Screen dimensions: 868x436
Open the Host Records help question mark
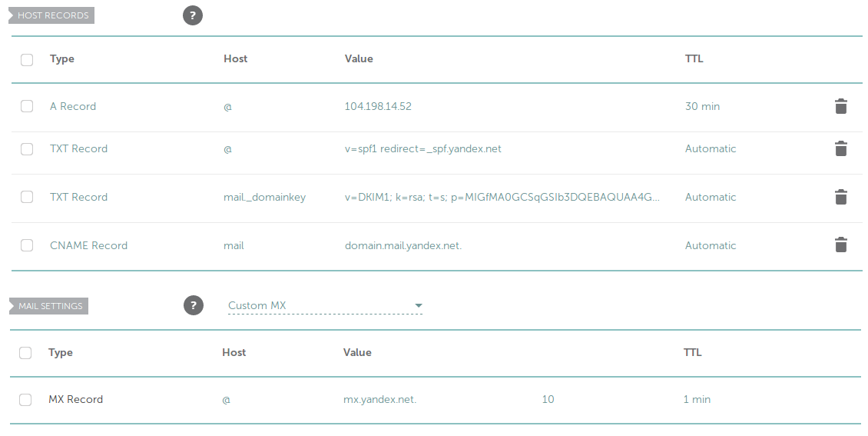pyautogui.click(x=193, y=15)
